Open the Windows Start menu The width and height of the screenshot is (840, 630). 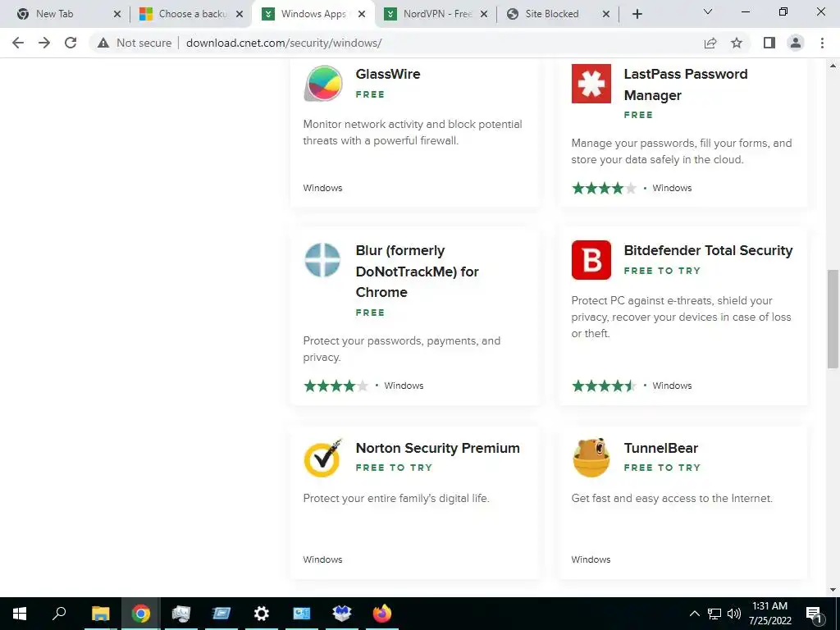click(20, 614)
